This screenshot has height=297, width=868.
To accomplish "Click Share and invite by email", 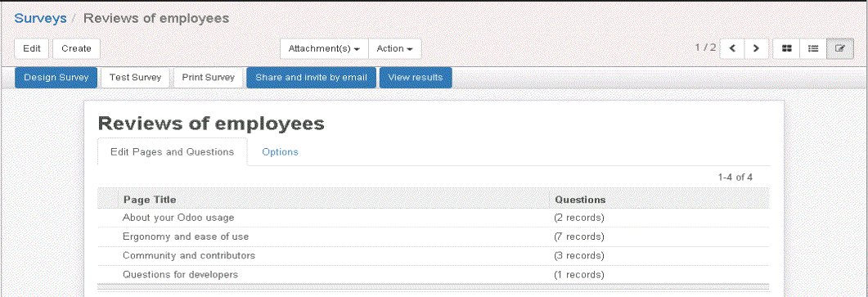I will point(311,78).
